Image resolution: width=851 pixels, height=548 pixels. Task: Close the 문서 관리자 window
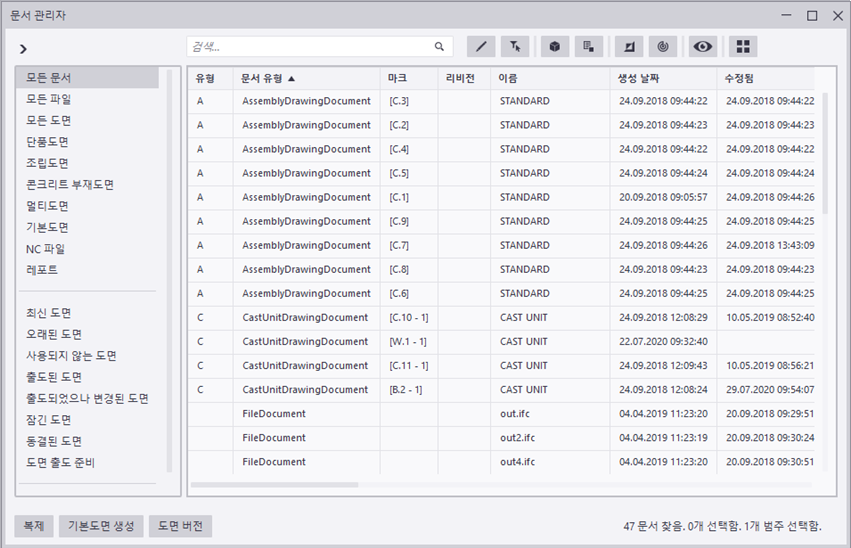837,16
